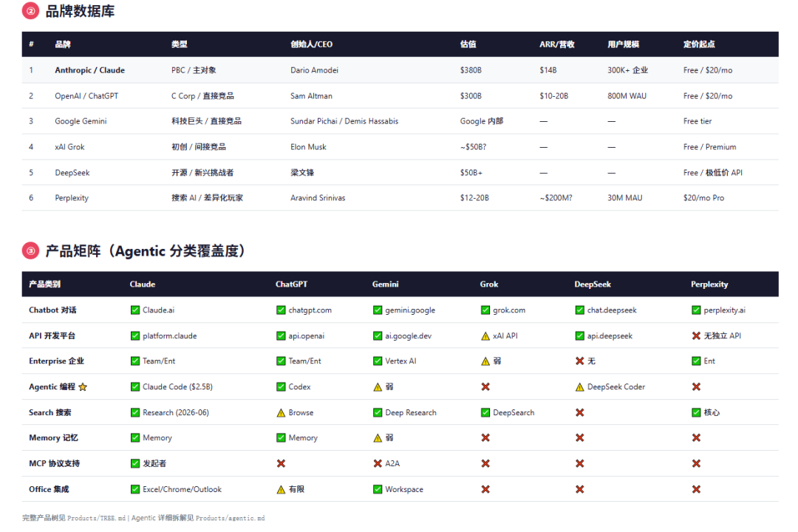798x532 pixels.
Task: Click the check icon beside Deep Research
Action: (x=378, y=412)
